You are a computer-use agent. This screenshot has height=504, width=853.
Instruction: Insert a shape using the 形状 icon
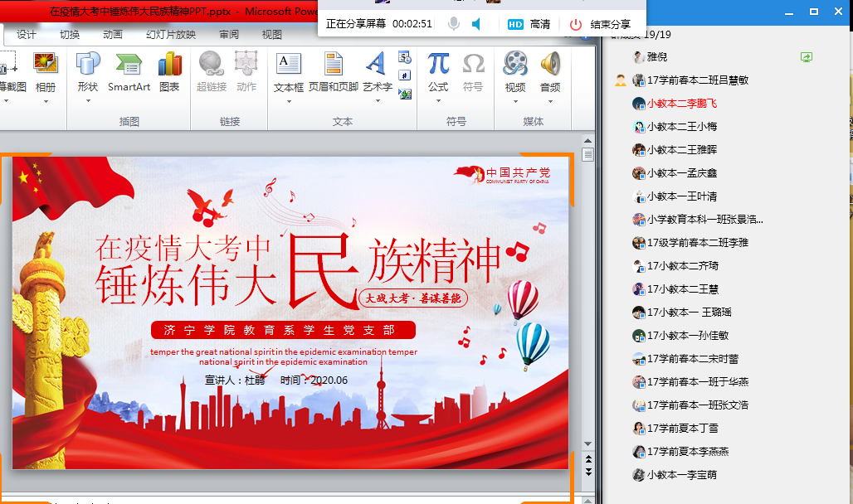pyautogui.click(x=87, y=65)
